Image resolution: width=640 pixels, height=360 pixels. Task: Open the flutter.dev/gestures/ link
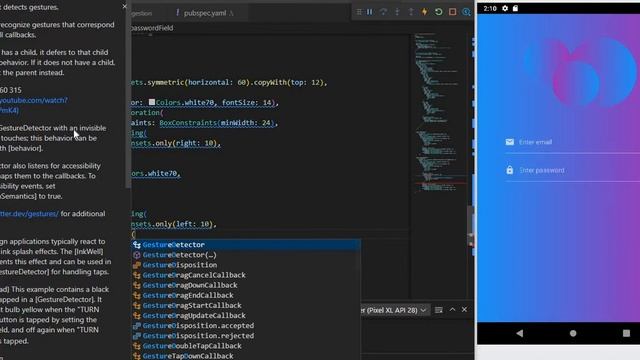29,213
